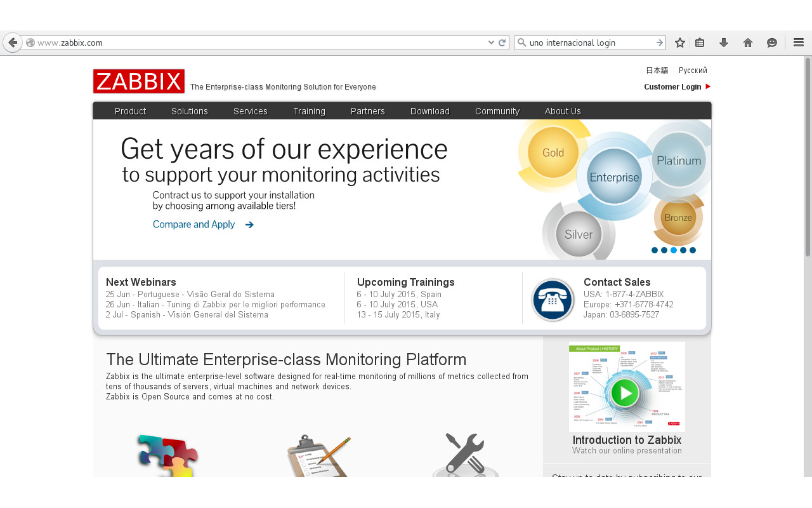This screenshot has height=508, width=812.
Task: Click the smiley chat icon in toolbar
Action: (x=772, y=43)
